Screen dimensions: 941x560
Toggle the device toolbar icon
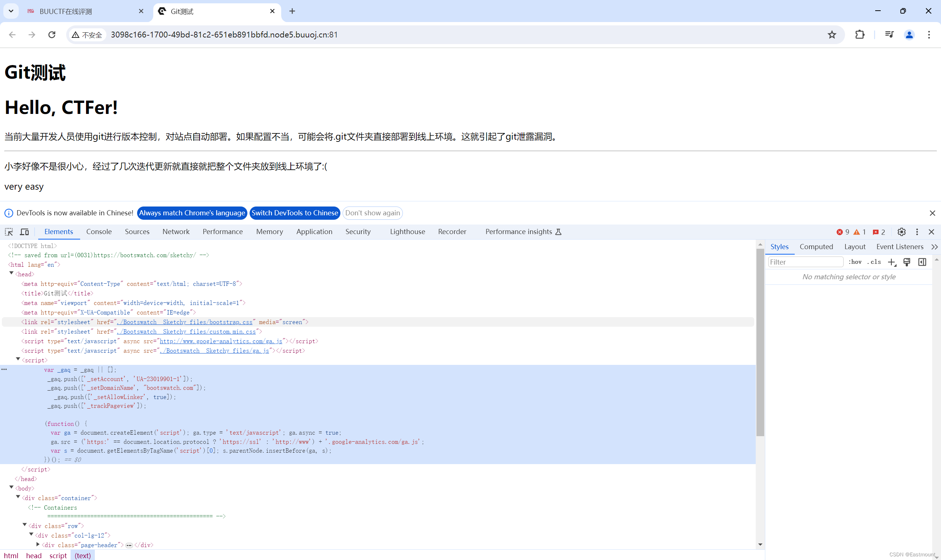point(25,232)
